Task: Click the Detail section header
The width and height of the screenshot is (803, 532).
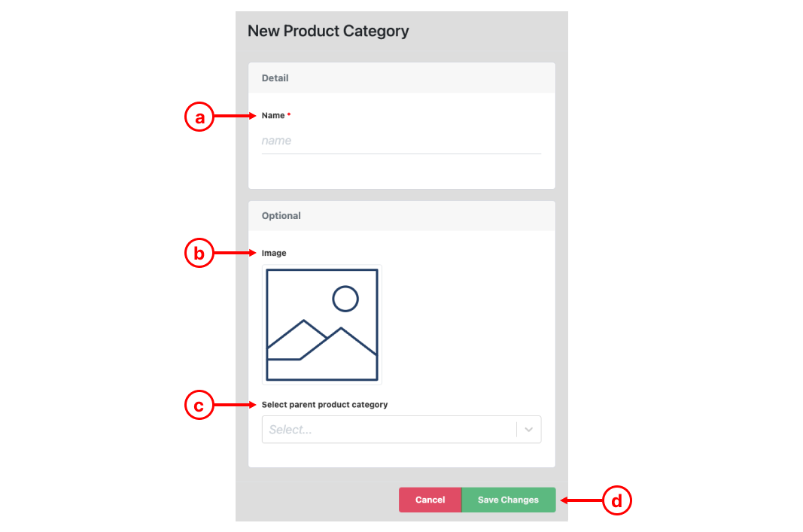Action: 402,78
